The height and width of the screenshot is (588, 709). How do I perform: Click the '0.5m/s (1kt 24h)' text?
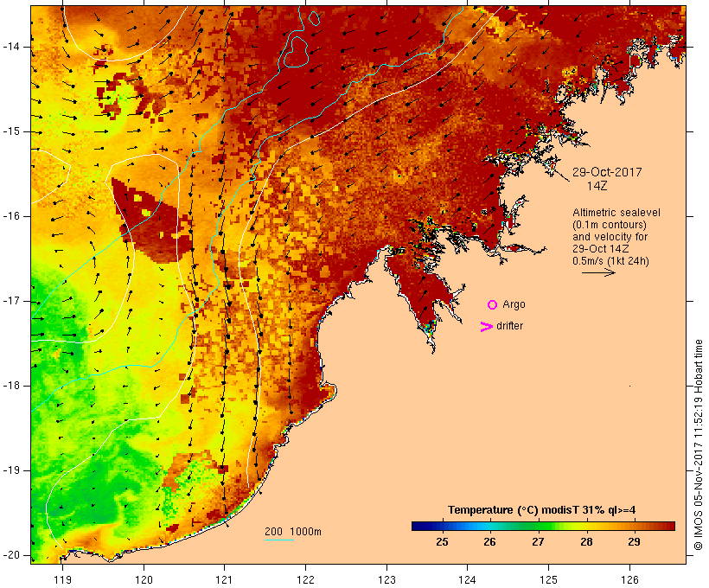(x=611, y=261)
